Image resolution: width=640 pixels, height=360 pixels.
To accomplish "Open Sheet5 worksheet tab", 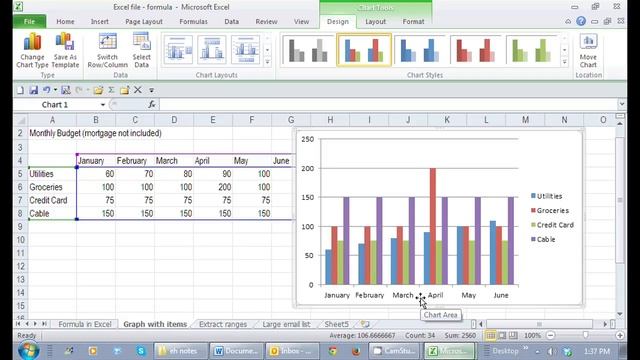I will tap(336, 324).
